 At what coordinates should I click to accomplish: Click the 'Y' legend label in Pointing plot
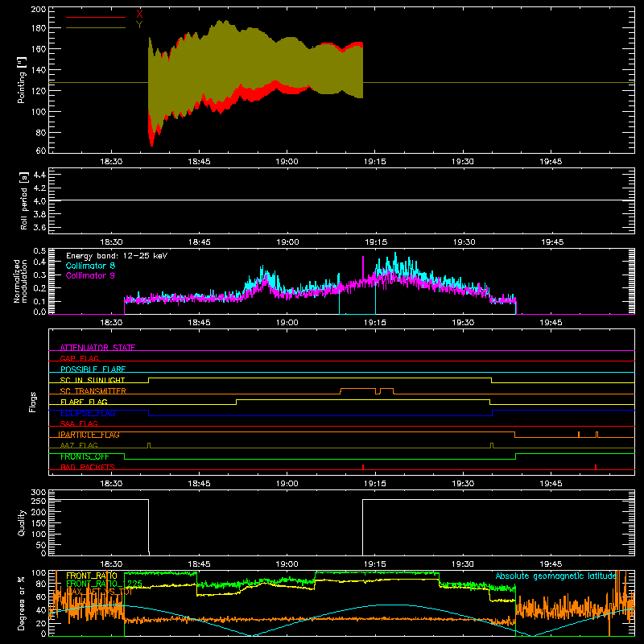click(x=139, y=24)
